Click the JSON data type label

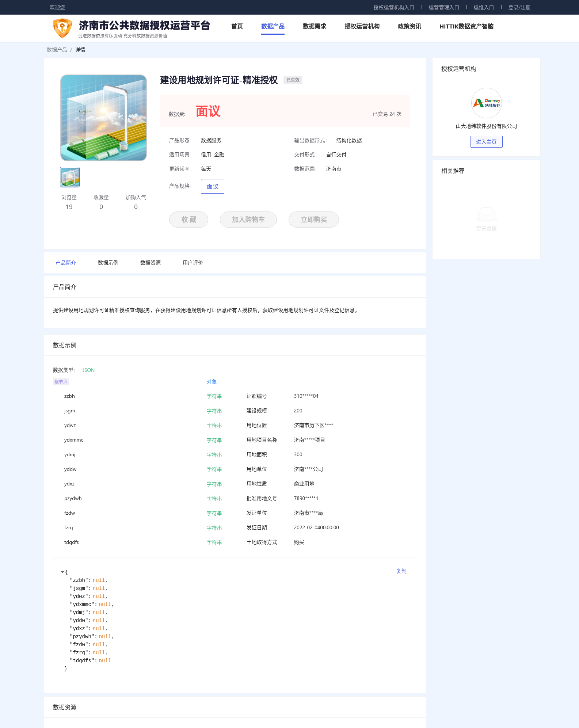[x=88, y=370]
